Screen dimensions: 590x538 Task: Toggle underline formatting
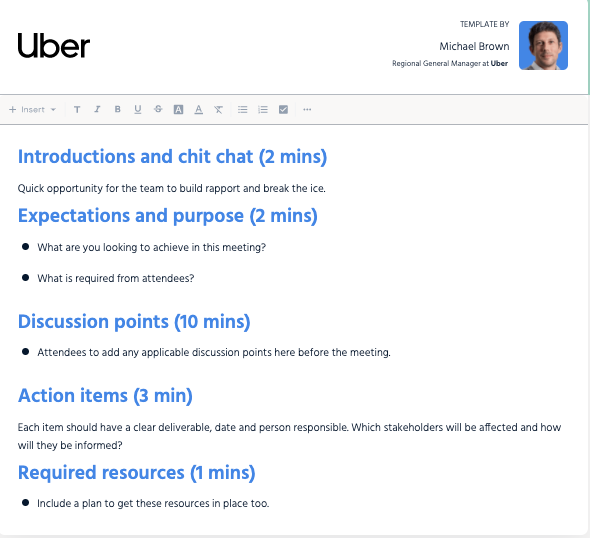[138, 109]
